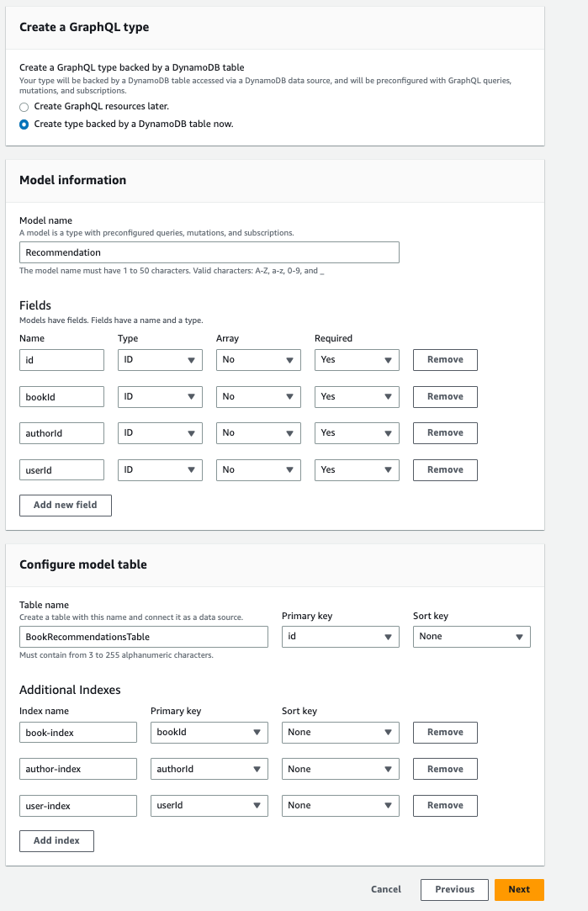Open the table's Sort key dropdown showing None

(471, 636)
